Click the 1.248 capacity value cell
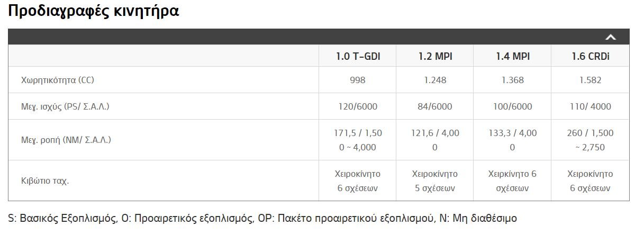644x243 pixels. pos(435,80)
